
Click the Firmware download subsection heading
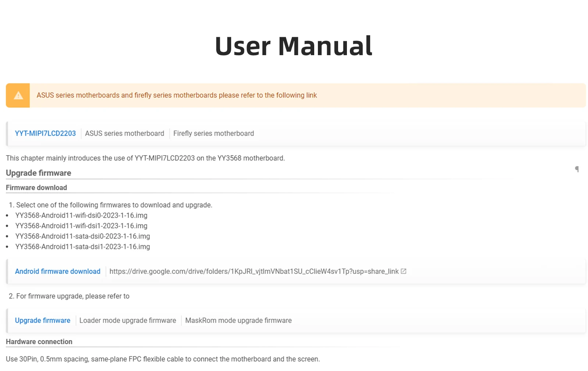coord(36,188)
